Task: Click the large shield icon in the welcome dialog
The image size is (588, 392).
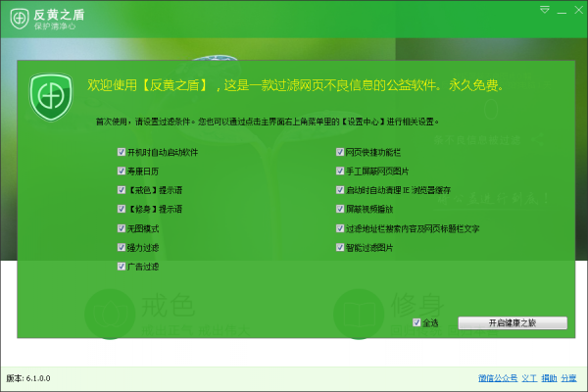Action: 51,97
